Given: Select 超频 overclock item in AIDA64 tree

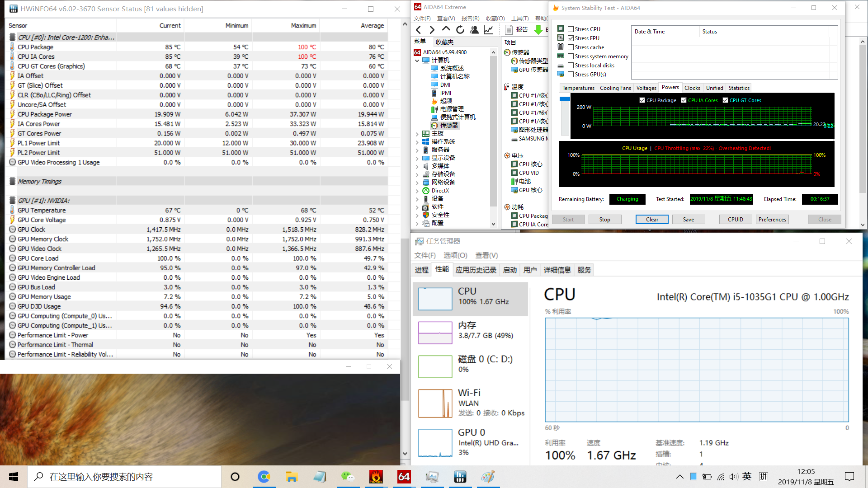Looking at the screenshot, I should click(446, 101).
